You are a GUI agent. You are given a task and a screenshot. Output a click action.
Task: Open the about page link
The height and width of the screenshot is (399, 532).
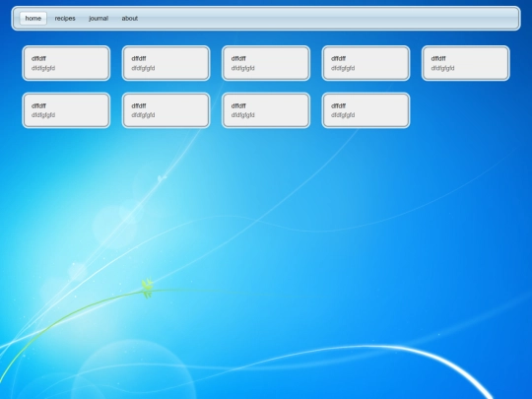tap(130, 19)
